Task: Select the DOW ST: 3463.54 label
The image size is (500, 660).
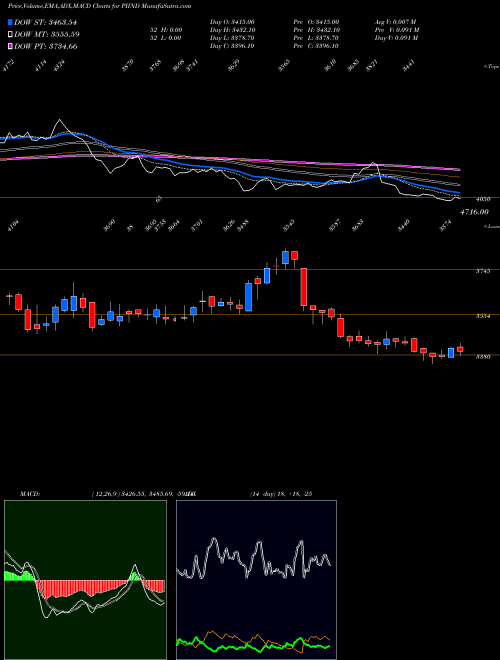Action: coord(46,22)
